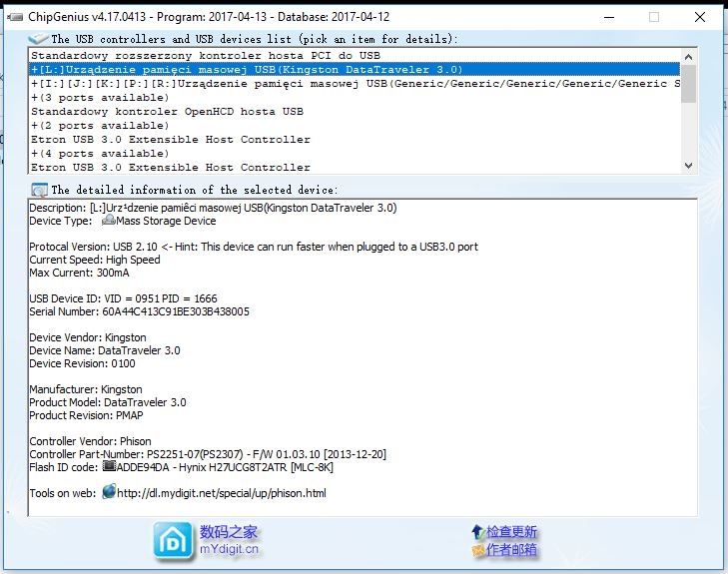Click the 'Product Revision: PMAP' line
Screen dimensions: 728x574
coord(86,415)
